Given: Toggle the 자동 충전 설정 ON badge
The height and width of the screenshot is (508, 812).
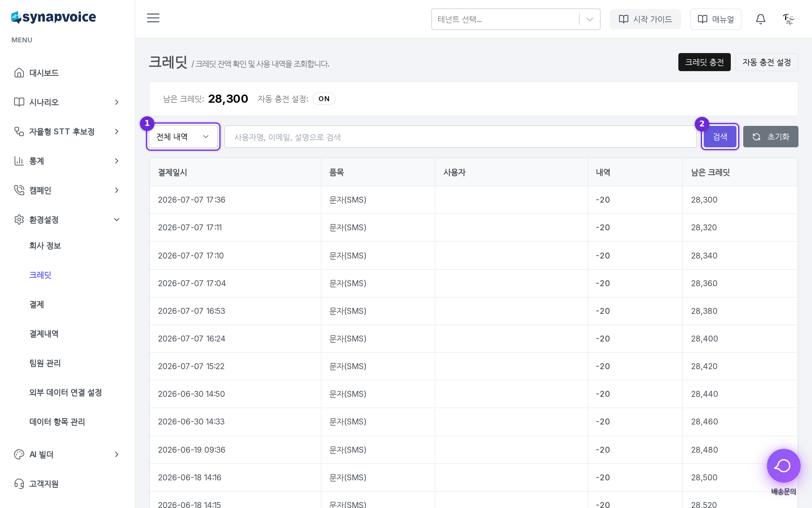Looking at the screenshot, I should click(x=324, y=99).
